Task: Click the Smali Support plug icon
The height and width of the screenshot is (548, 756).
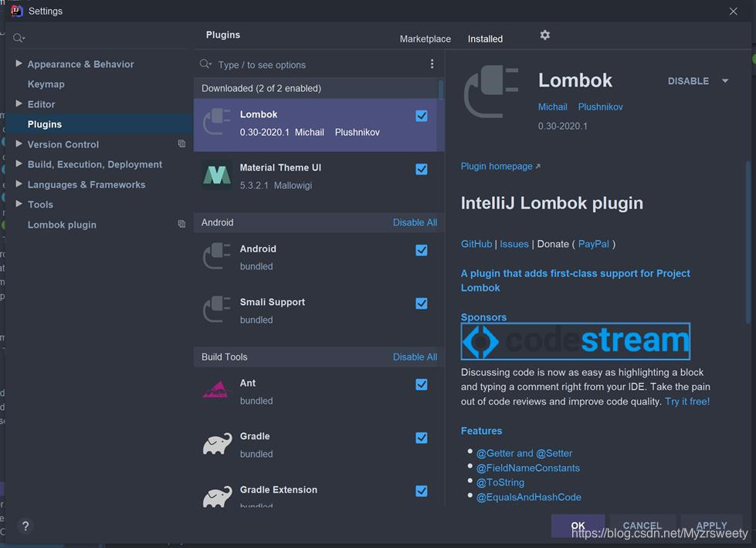Action: [216, 310]
